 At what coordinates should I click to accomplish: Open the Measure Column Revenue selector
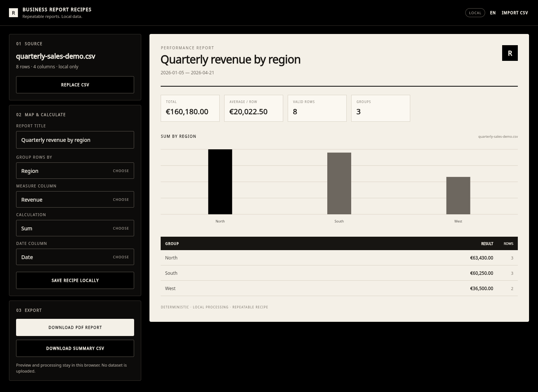pyautogui.click(x=75, y=199)
